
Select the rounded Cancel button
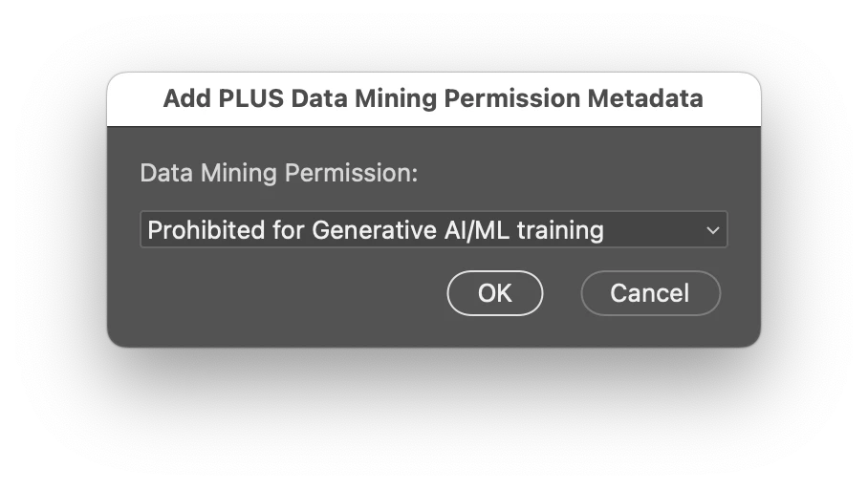point(650,293)
